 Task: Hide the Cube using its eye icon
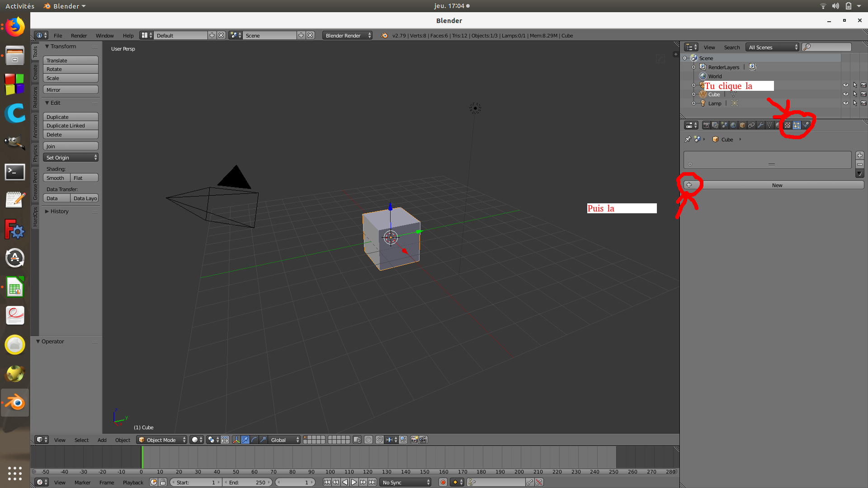[845, 94]
